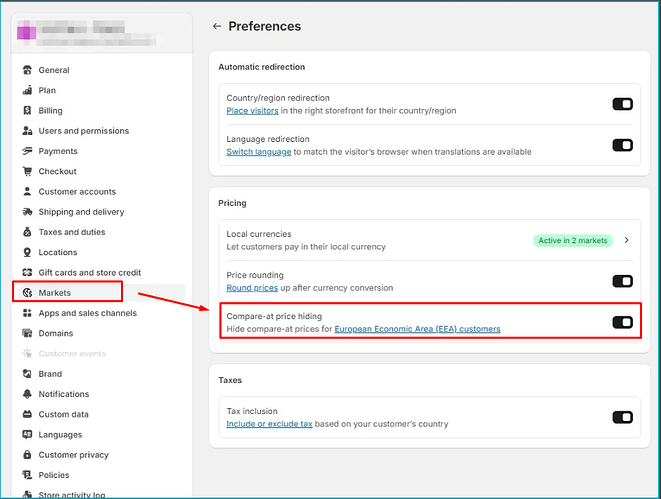Image resolution: width=661 pixels, height=499 pixels.
Task: Click the Billing sidebar icon
Action: tap(27, 111)
